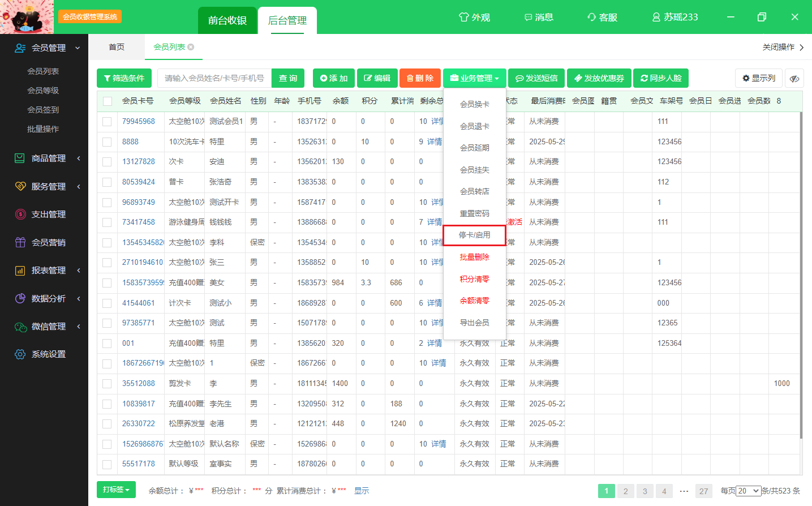812x506 pixels.
Task: Open the 打标签 tag dropdown
Action: click(116, 490)
